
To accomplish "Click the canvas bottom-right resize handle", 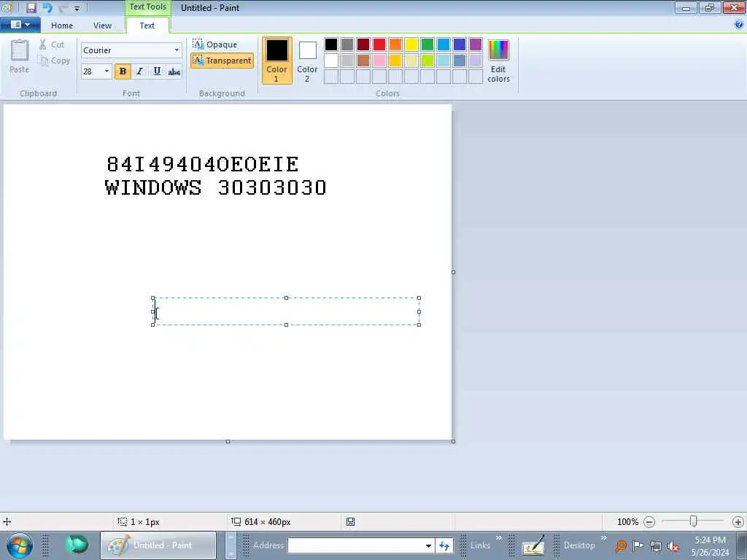I will pyautogui.click(x=453, y=441).
